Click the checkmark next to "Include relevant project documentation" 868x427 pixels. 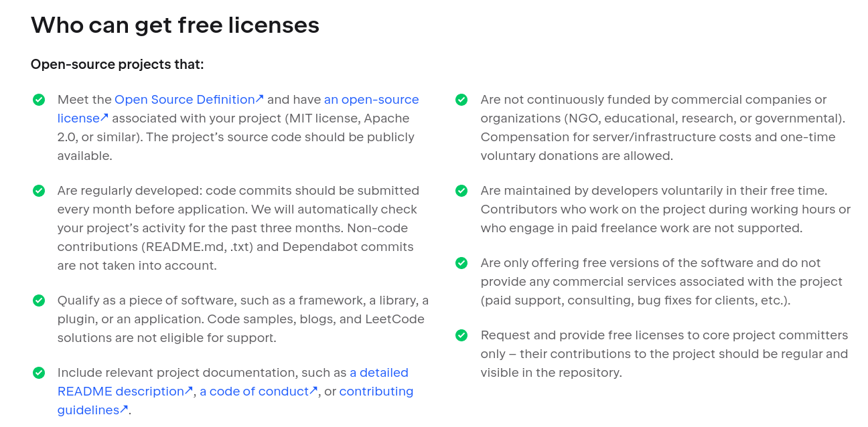pyautogui.click(x=39, y=373)
